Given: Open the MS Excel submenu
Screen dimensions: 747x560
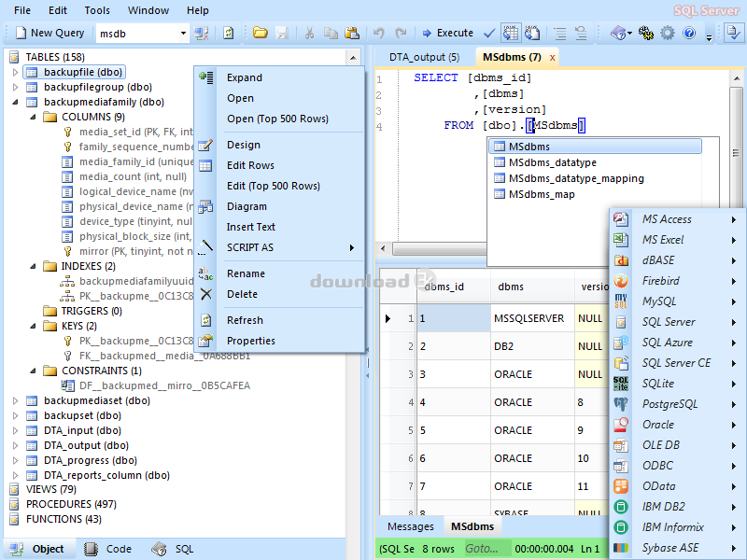Looking at the screenshot, I should pos(676,240).
